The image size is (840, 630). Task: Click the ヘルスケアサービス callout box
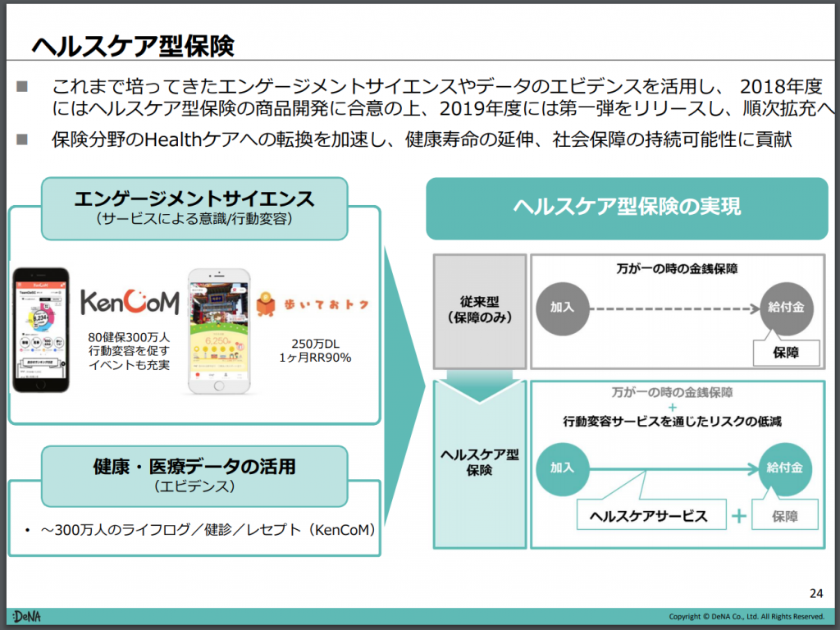coord(651,515)
